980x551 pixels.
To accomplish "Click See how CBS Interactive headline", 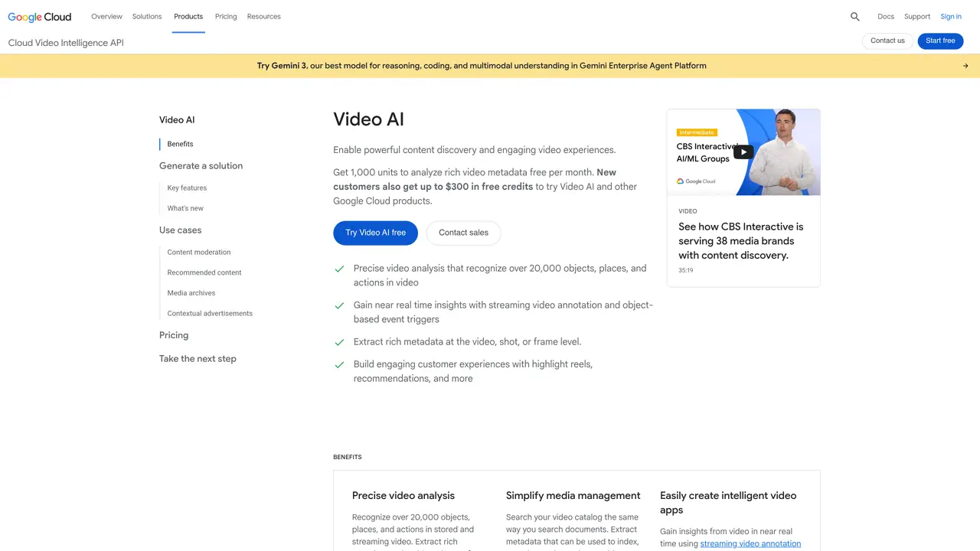I will coord(741,241).
